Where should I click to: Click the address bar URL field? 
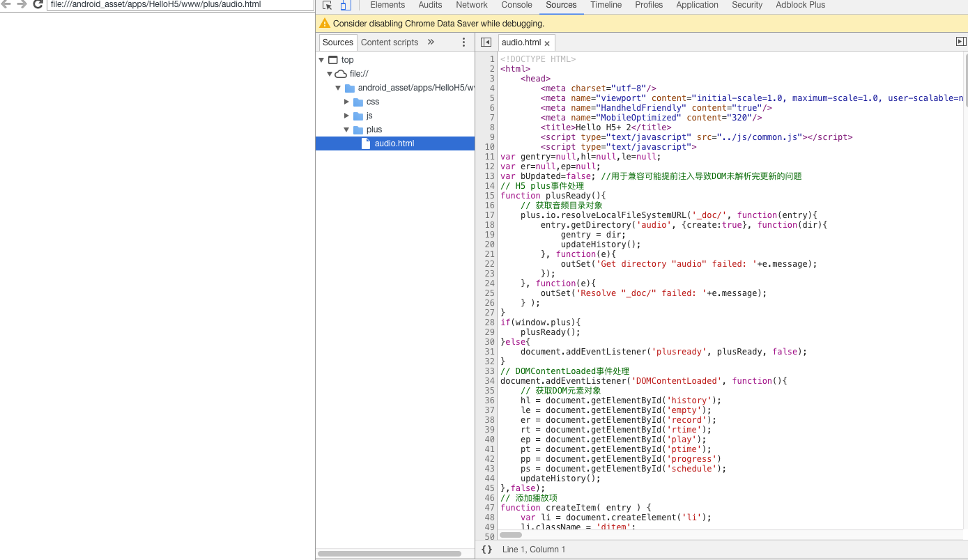point(181,5)
